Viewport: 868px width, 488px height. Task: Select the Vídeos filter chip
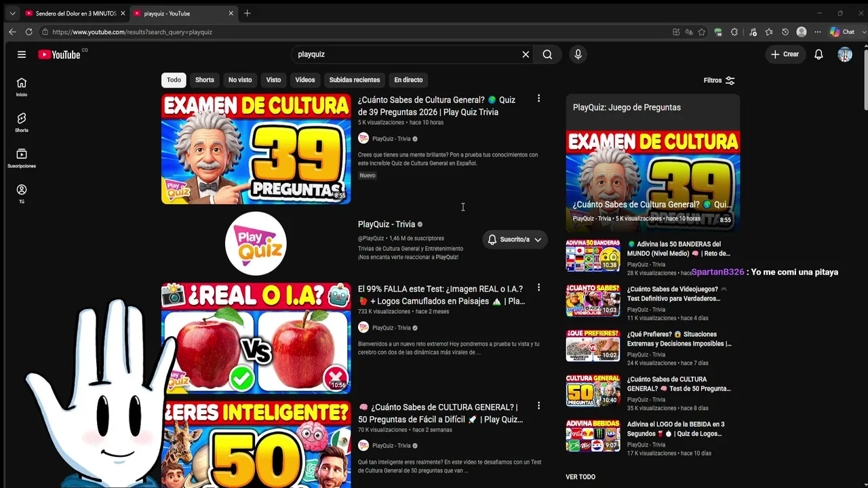tap(305, 80)
